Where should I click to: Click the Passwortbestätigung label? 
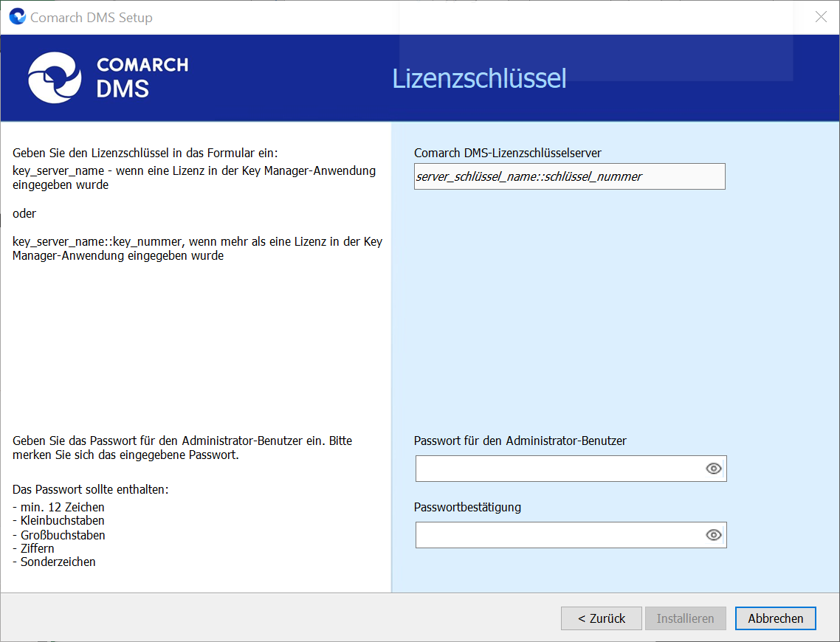tap(467, 507)
